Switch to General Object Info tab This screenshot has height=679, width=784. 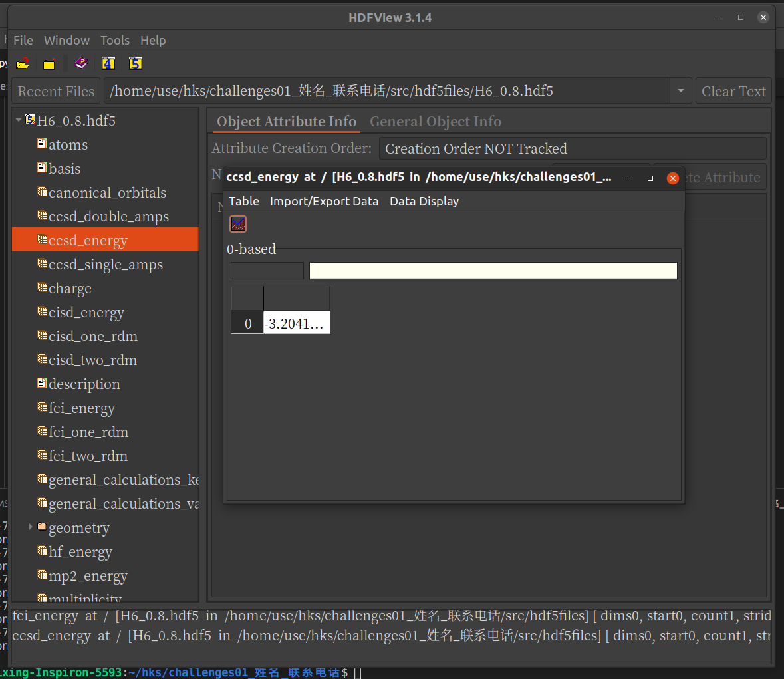[436, 122]
